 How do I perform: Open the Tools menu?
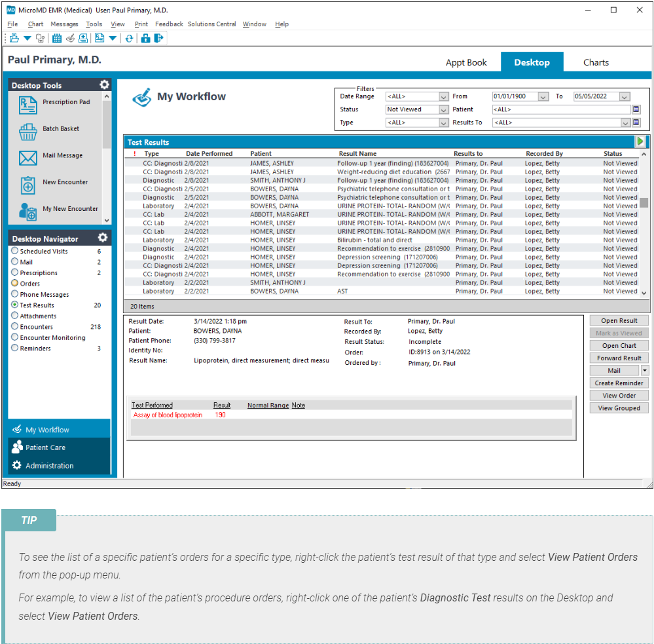(94, 24)
